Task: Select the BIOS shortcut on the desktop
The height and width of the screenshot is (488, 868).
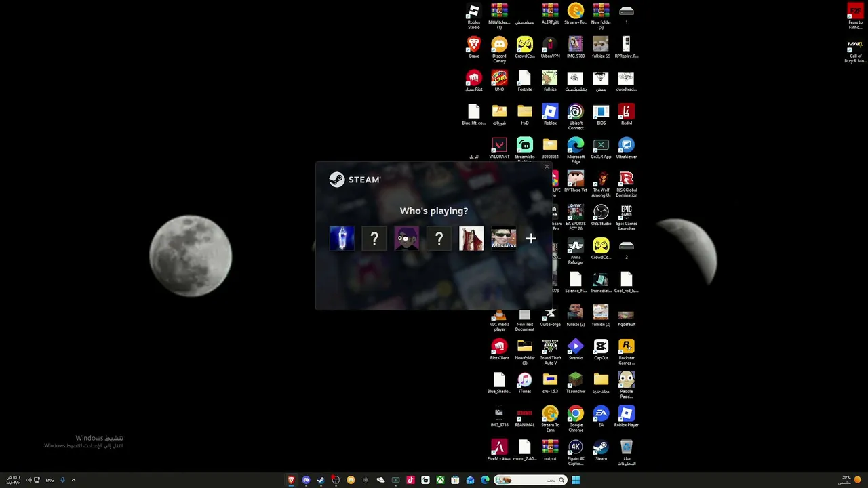Action: coord(601,115)
